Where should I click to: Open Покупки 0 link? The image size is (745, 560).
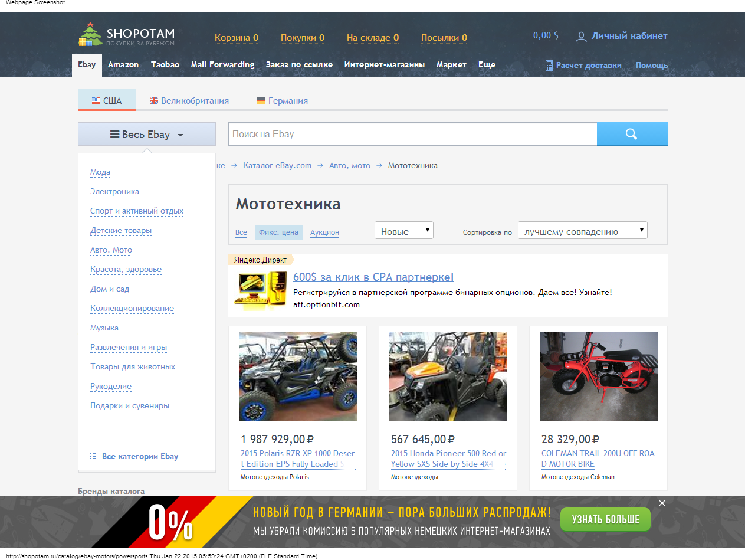[x=303, y=38]
